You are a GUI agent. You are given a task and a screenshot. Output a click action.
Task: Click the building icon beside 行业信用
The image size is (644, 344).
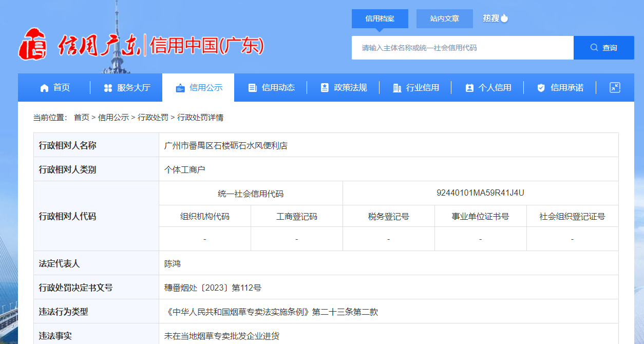coord(397,88)
